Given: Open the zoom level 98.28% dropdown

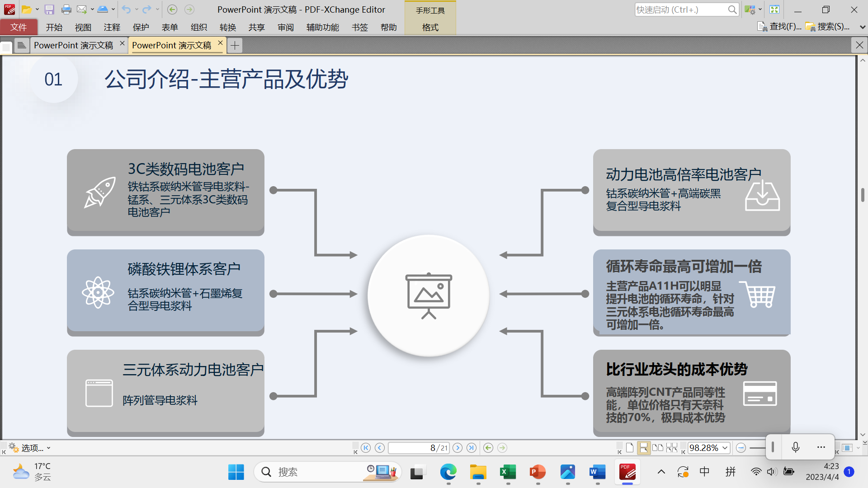Looking at the screenshot, I should coord(725,448).
